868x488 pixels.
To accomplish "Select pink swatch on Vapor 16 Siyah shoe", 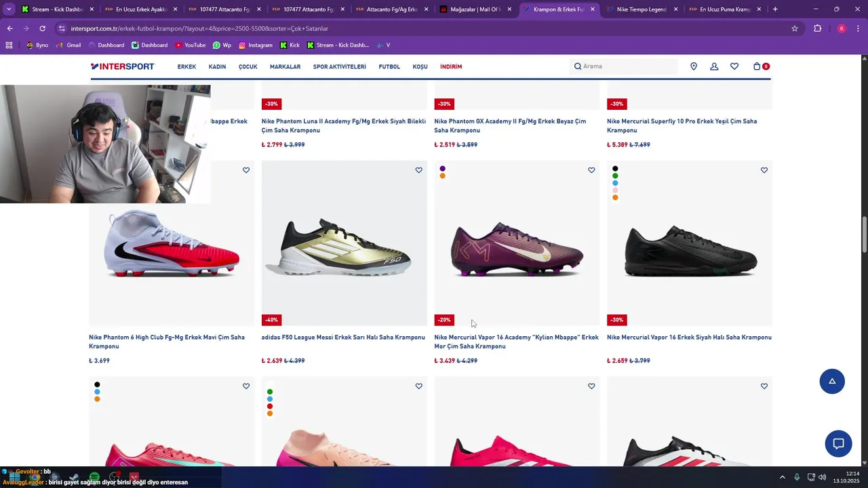I will [x=615, y=190].
